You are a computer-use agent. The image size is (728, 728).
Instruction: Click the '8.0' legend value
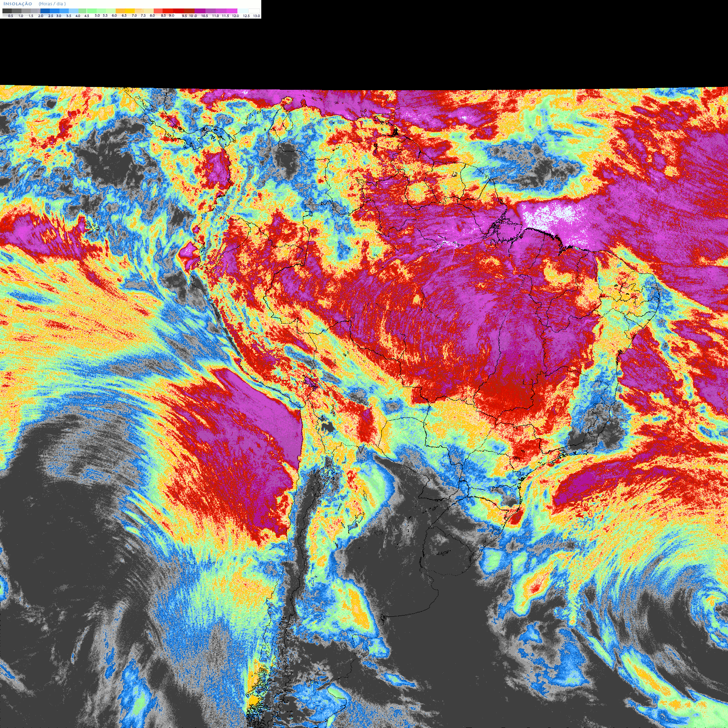point(152,15)
